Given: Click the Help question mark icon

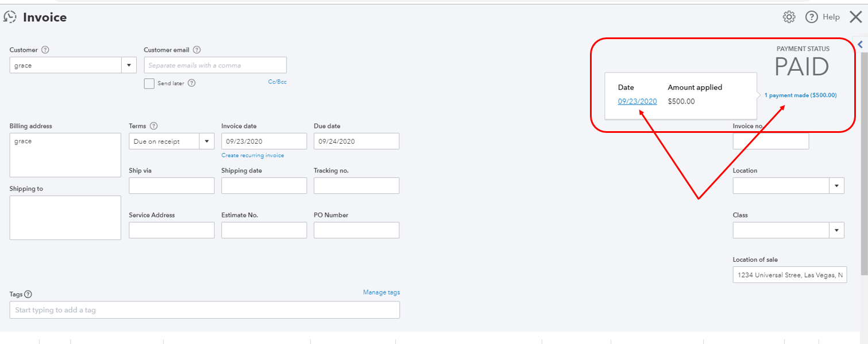Looking at the screenshot, I should pyautogui.click(x=811, y=17).
